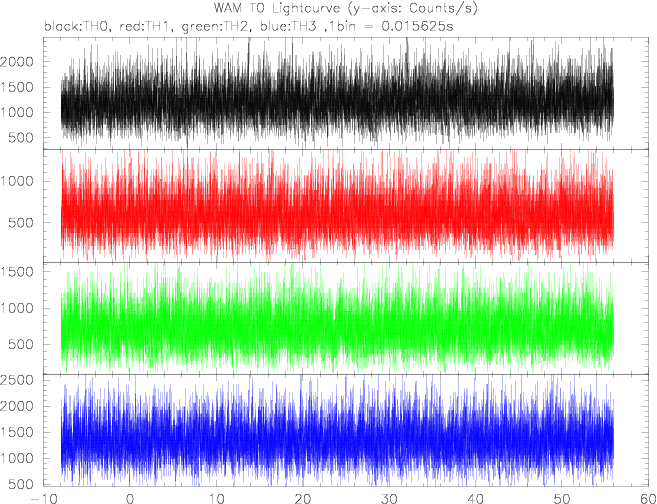Click the "1bin = 0.015625s" bin size text
The width and height of the screenshot is (657, 504).
[x=392, y=27]
